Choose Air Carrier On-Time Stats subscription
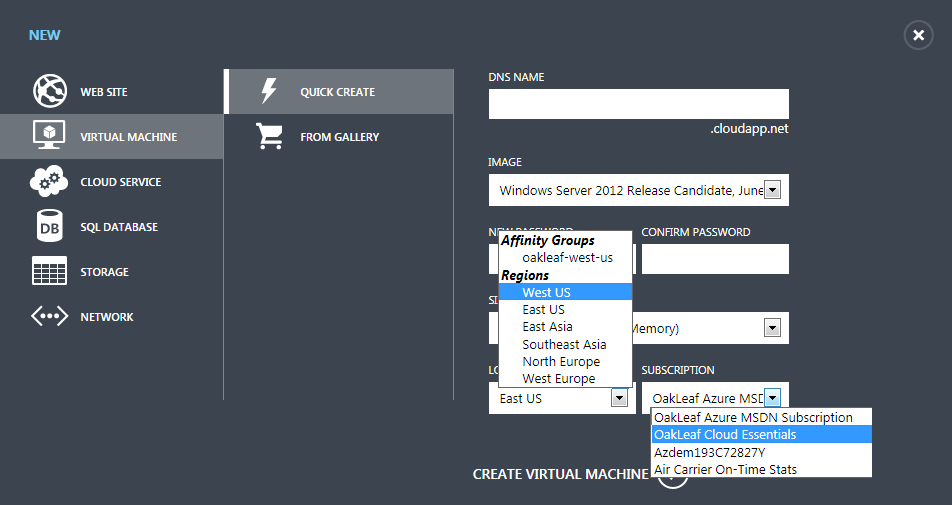This screenshot has height=505, width=952. pyautogui.click(x=761, y=469)
